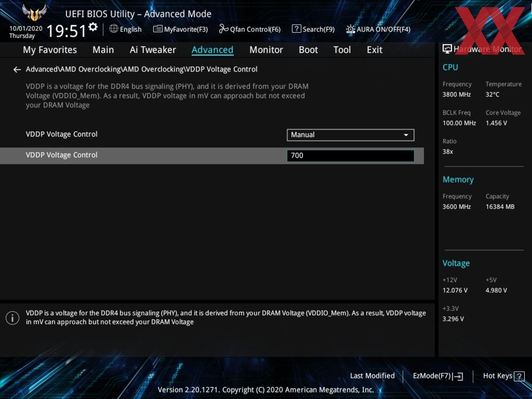
Task: Click Memory frequency value 3600 MHz
Action: coord(457,207)
